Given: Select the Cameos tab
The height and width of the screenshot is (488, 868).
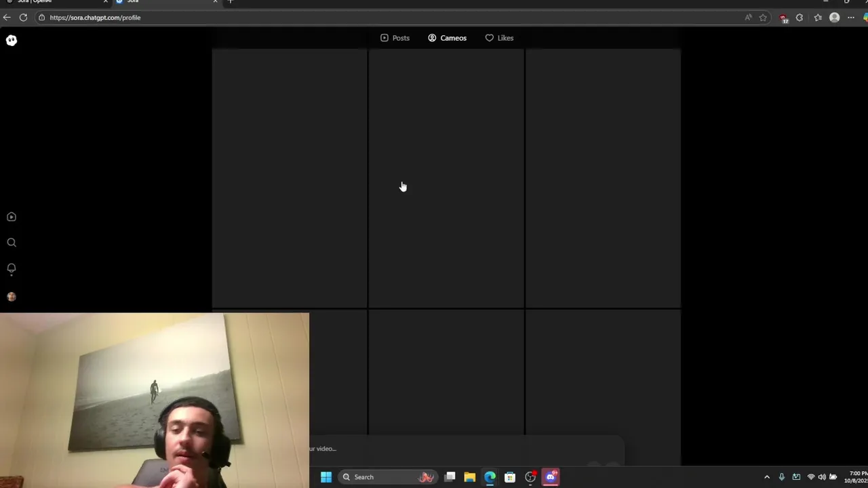Looking at the screenshot, I should pos(447,38).
